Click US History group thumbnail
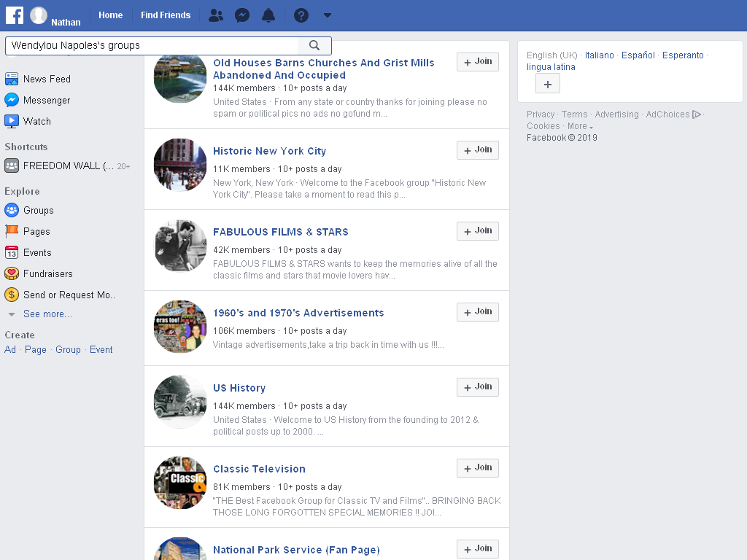This screenshot has height=560, width=747. coord(180,402)
